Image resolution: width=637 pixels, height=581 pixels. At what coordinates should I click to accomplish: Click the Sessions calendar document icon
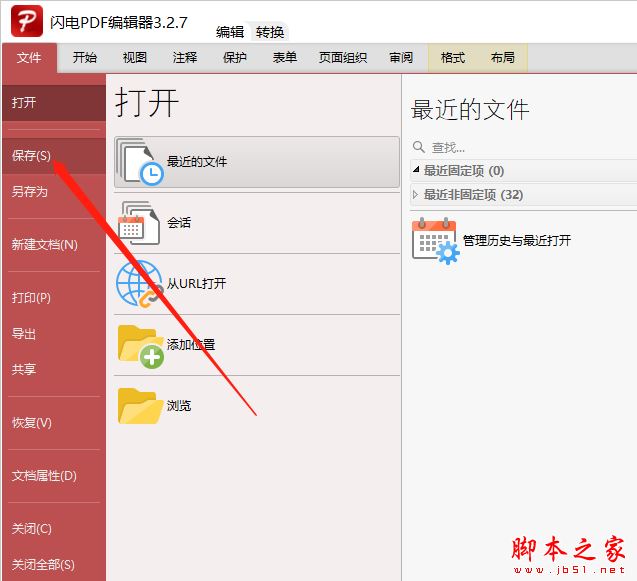coord(139,223)
